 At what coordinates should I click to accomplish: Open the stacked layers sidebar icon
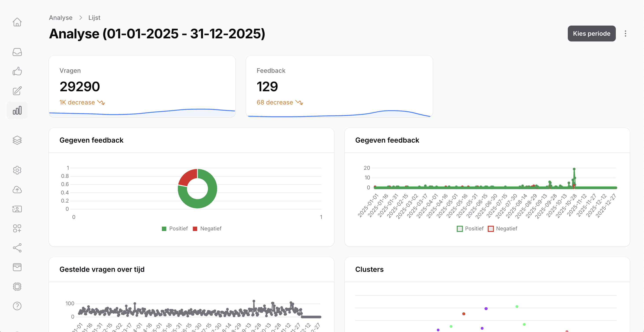point(17,140)
